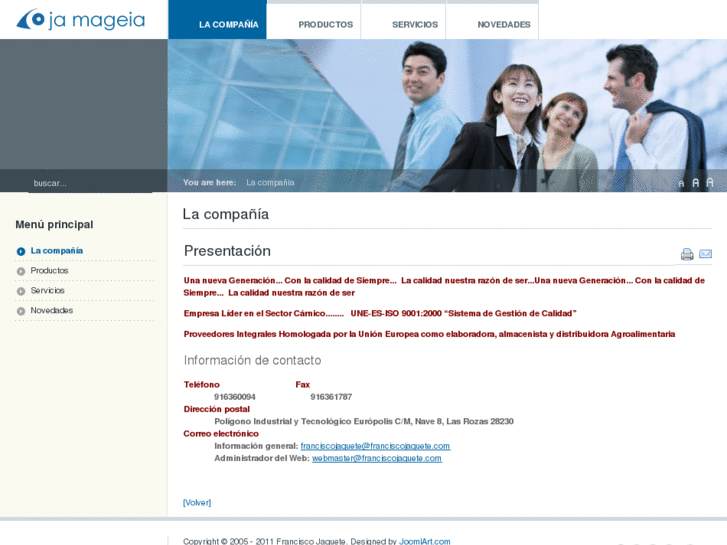Click bullet icon beside Productos sidebar item
Screen dimensions: 727x545
(21, 271)
